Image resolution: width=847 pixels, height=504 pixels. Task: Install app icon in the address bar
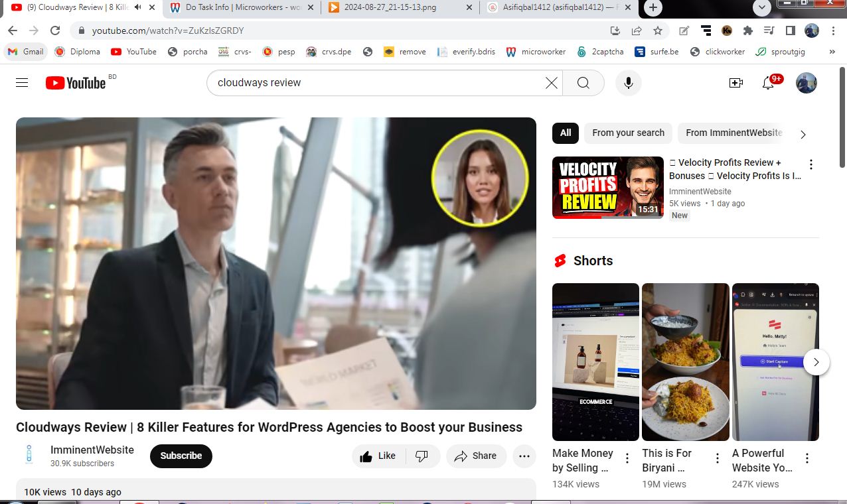click(x=615, y=31)
